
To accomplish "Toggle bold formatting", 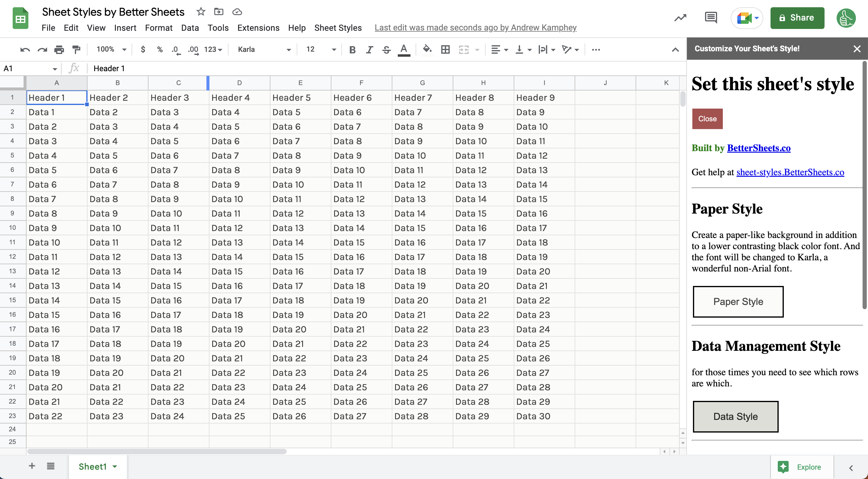I will 353,50.
